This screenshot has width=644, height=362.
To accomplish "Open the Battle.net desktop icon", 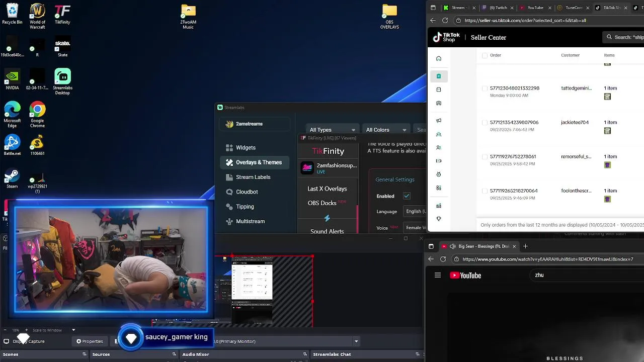I will point(12,145).
